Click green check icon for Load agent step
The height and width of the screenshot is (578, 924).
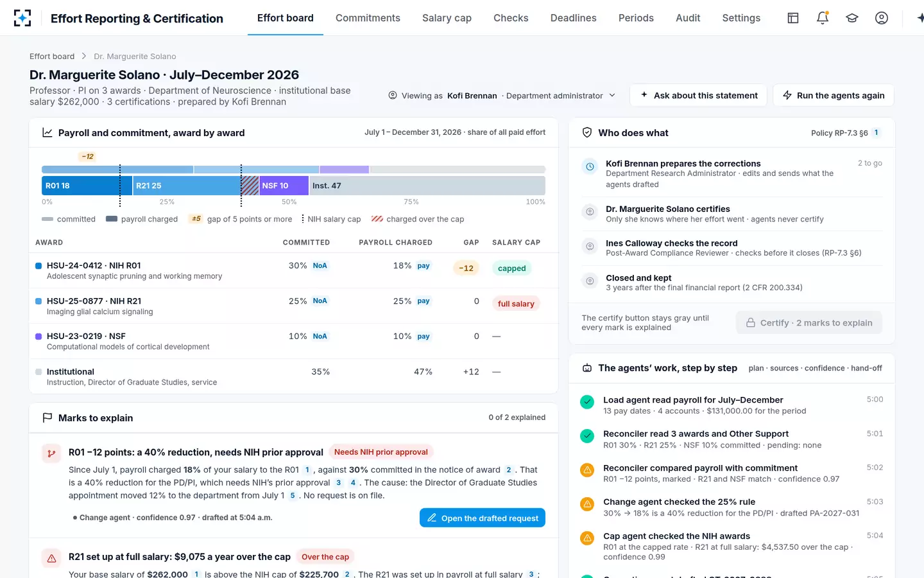[587, 402]
